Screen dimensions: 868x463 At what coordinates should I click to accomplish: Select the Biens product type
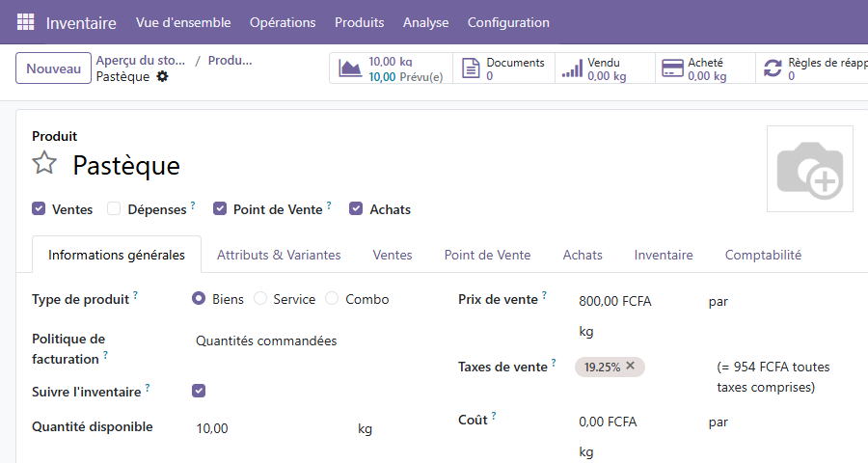coord(199,298)
